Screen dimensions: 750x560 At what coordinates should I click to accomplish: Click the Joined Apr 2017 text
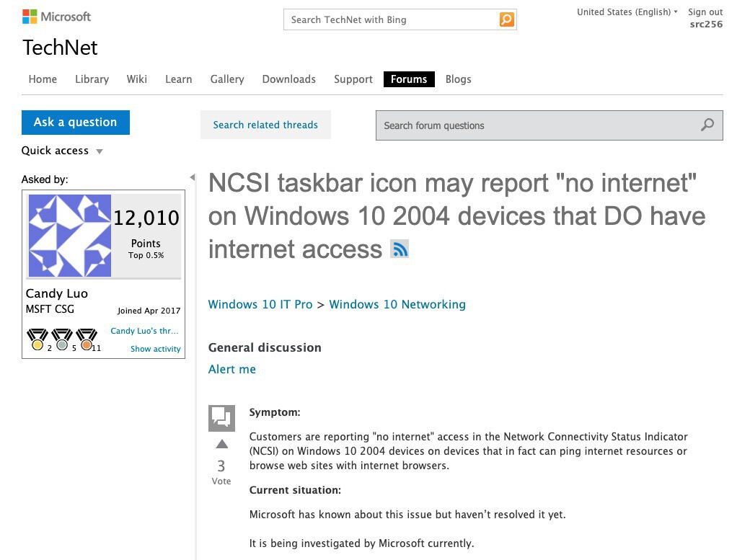149,311
